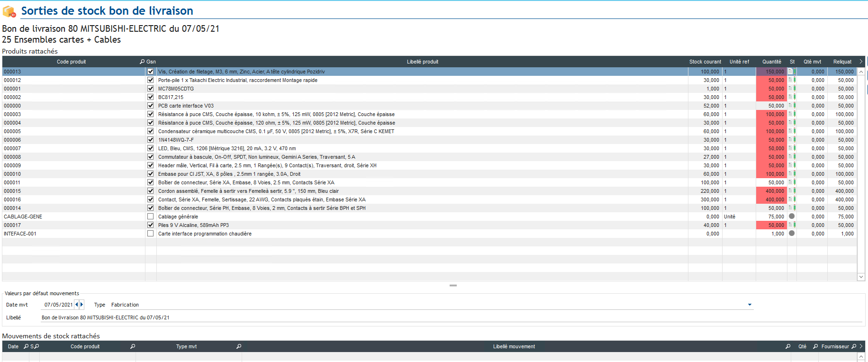Click the search icon next to Type mvt header
868x362 pixels.
239,346
